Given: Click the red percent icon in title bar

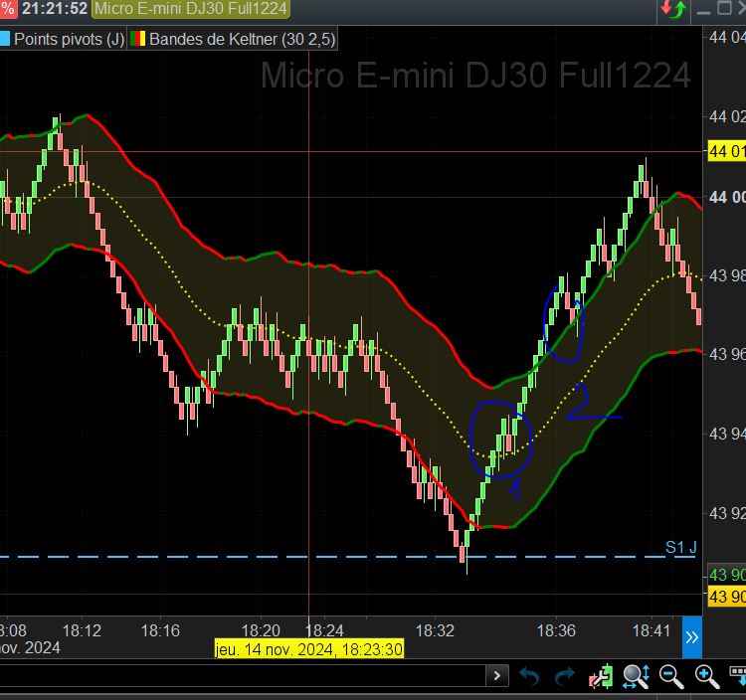Looking at the screenshot, I should click(8, 9).
